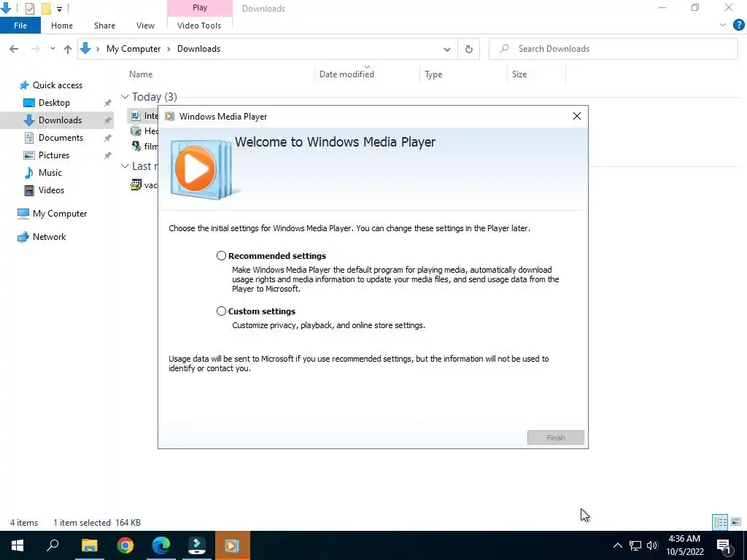
Task: Click New folder quick access toolbar icon
Action: 46,8
